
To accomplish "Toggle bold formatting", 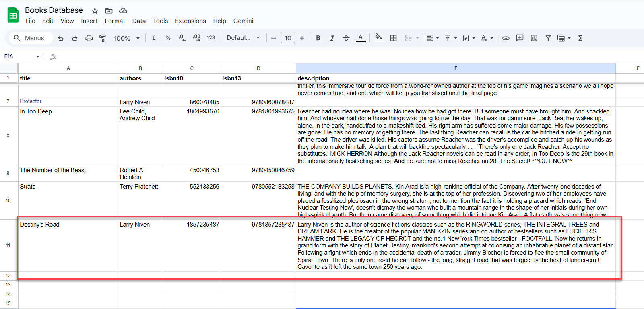I will click(x=318, y=38).
